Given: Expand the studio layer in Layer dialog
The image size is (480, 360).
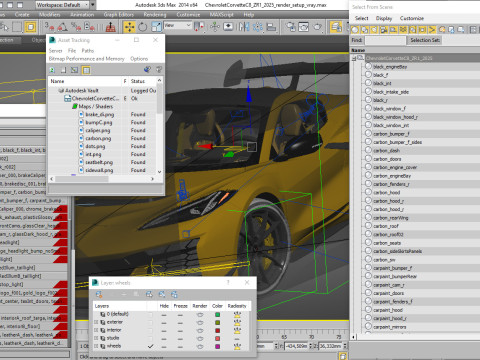Looking at the screenshot, I should coord(96,338).
